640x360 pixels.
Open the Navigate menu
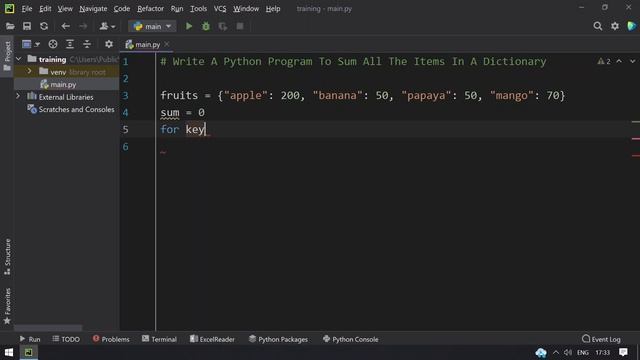pos(93,9)
